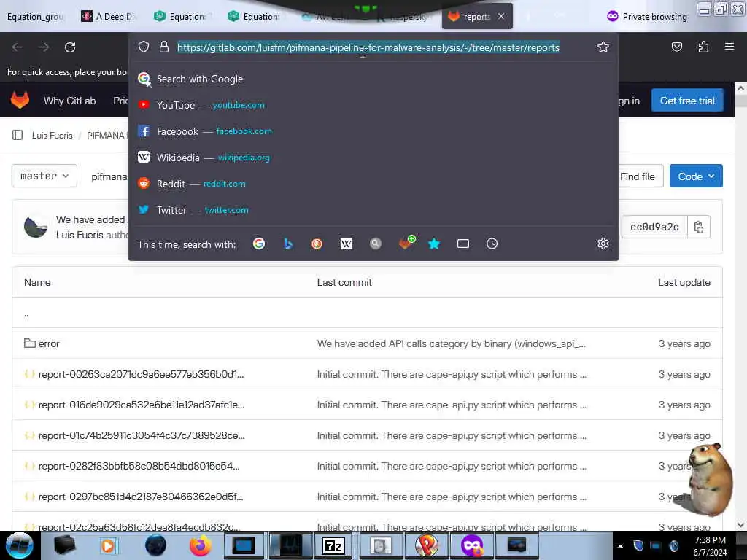Go to parent directory .. row

[x=367, y=313]
